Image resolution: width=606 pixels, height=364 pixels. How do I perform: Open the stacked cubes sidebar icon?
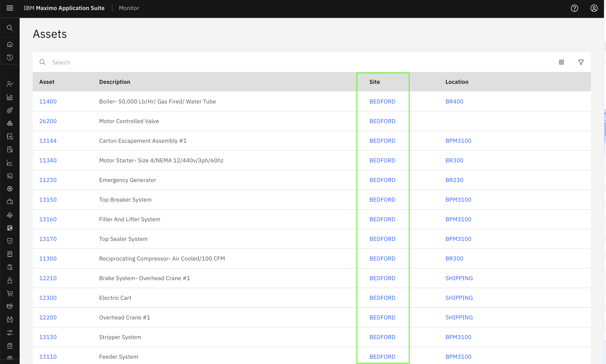pos(10,123)
